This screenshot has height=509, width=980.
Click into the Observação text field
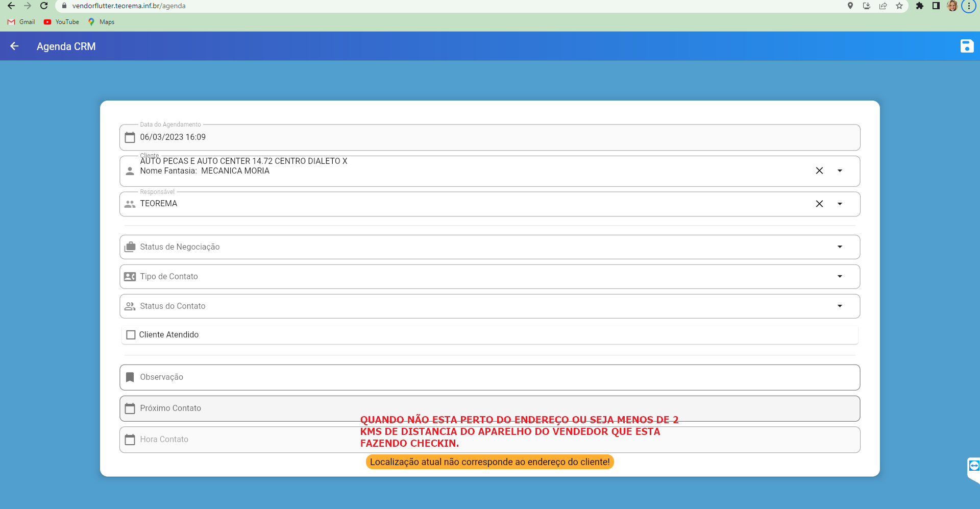(x=490, y=377)
